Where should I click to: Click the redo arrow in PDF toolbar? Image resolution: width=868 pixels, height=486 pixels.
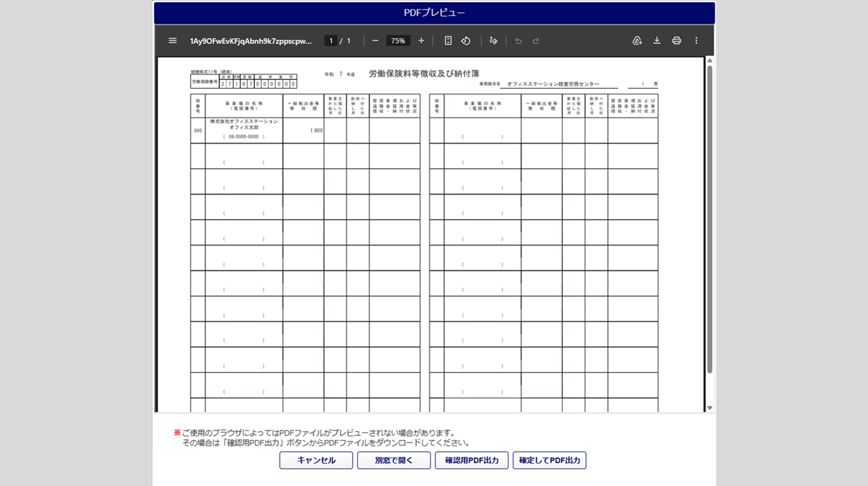(536, 41)
